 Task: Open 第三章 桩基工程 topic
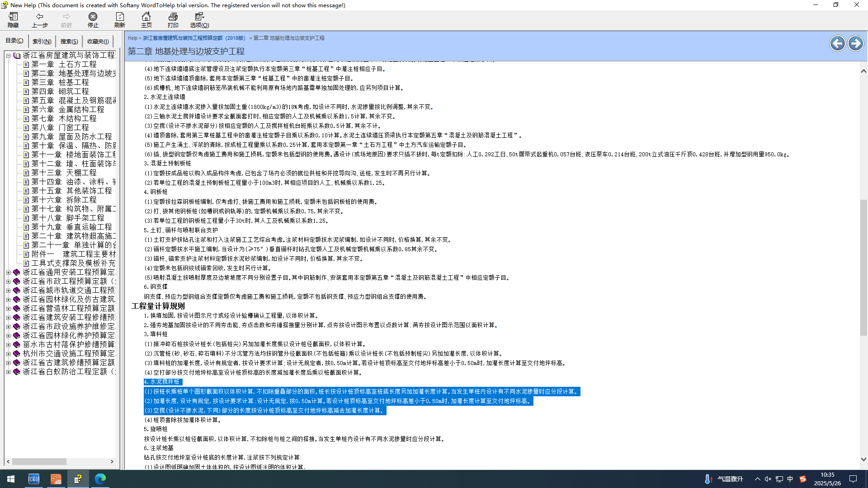point(60,83)
